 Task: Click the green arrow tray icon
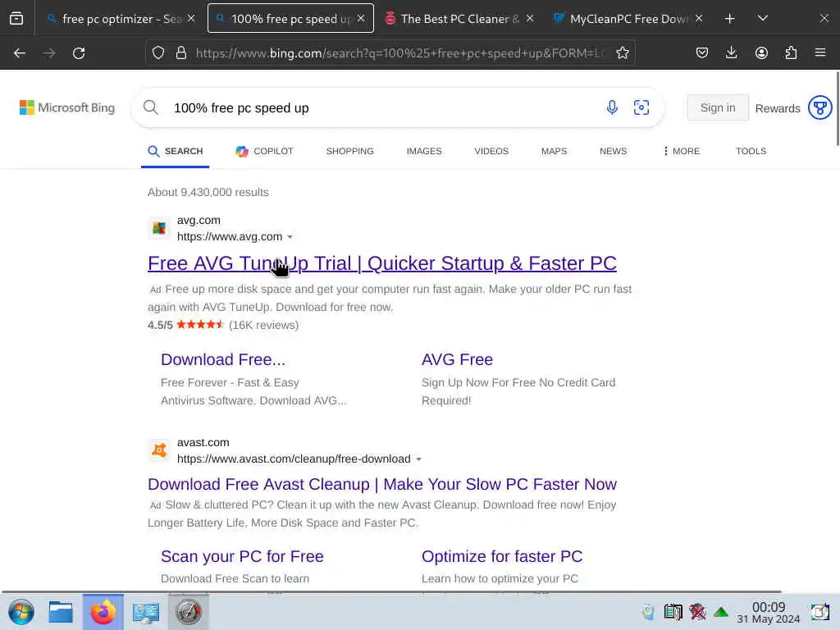pyautogui.click(x=721, y=611)
